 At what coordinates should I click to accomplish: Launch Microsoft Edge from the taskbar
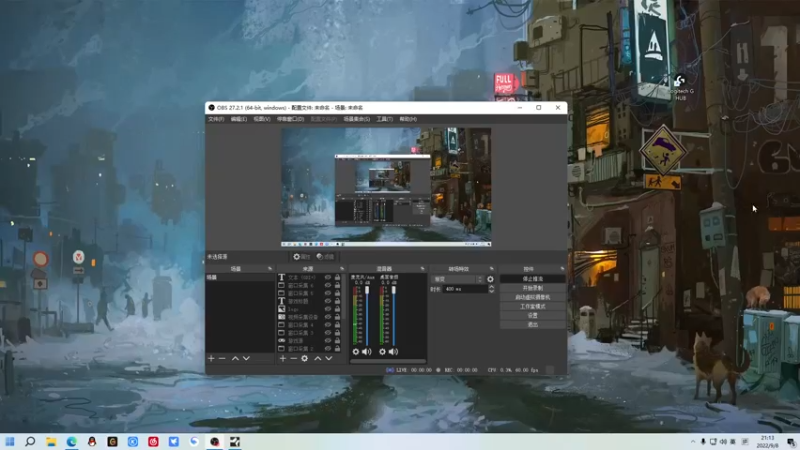coord(71,441)
